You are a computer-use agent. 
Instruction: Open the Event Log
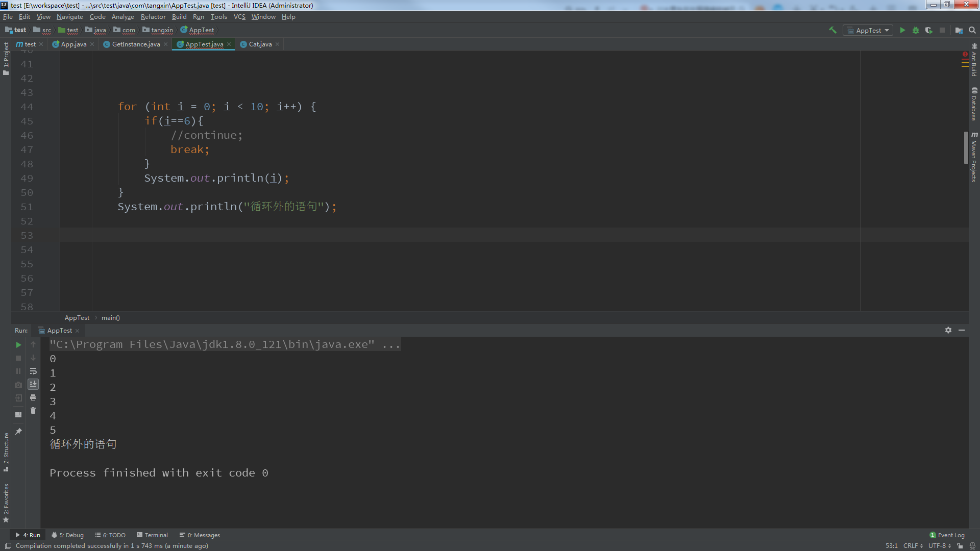point(947,535)
